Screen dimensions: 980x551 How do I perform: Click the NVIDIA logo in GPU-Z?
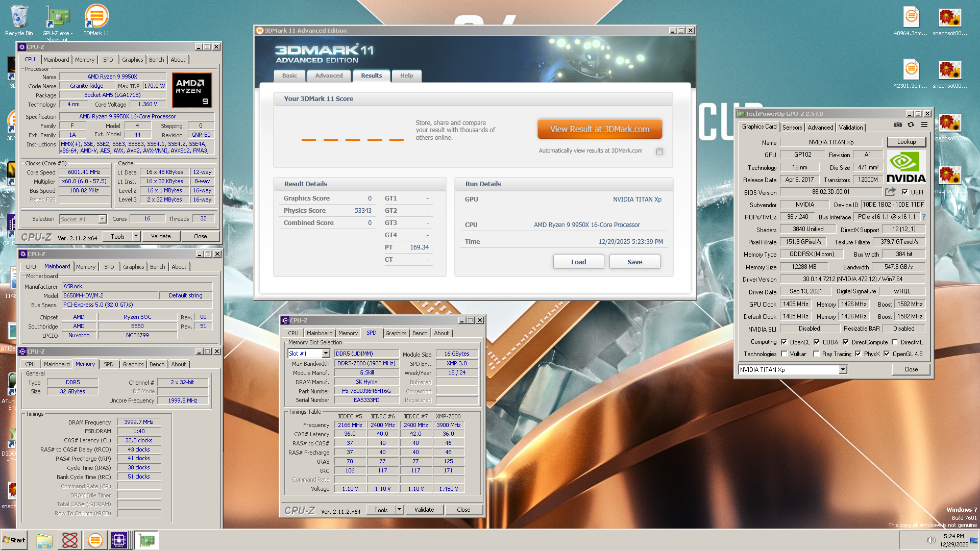coord(906,168)
